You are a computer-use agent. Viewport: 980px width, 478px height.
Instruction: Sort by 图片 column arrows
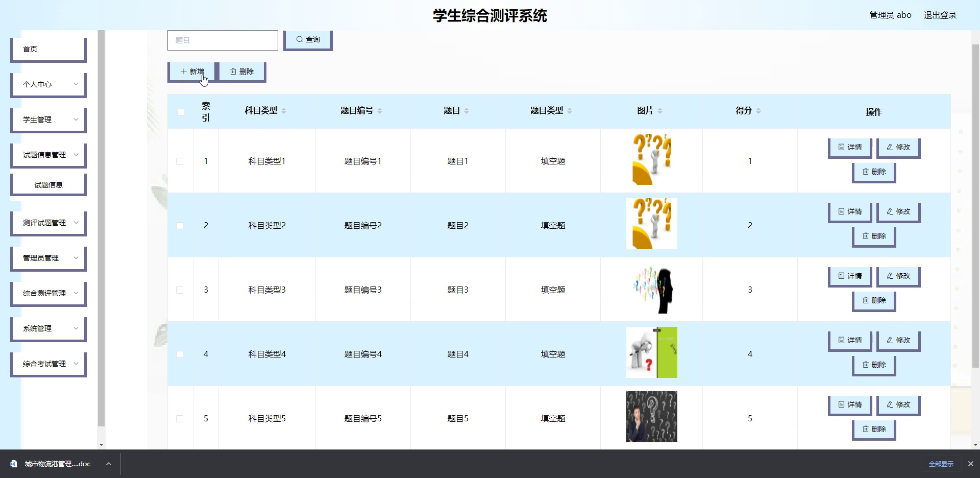660,111
